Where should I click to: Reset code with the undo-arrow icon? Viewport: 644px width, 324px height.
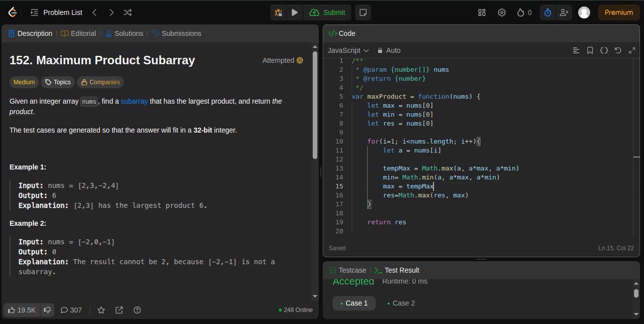click(618, 50)
